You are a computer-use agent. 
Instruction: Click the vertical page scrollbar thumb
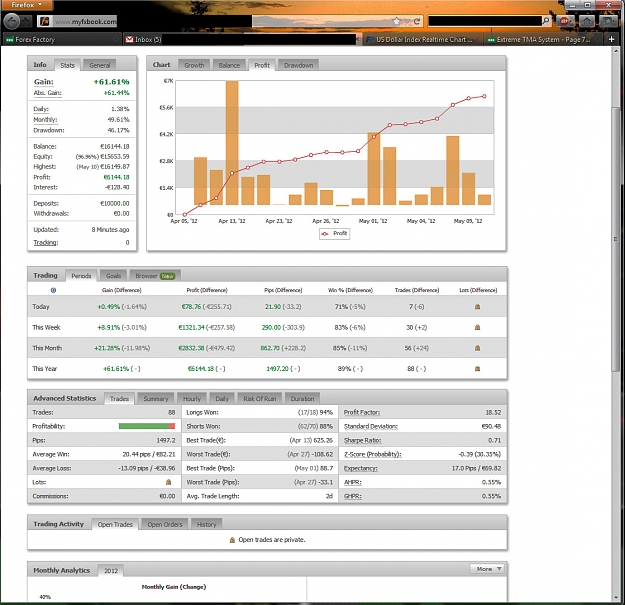pyautogui.click(x=615, y=239)
